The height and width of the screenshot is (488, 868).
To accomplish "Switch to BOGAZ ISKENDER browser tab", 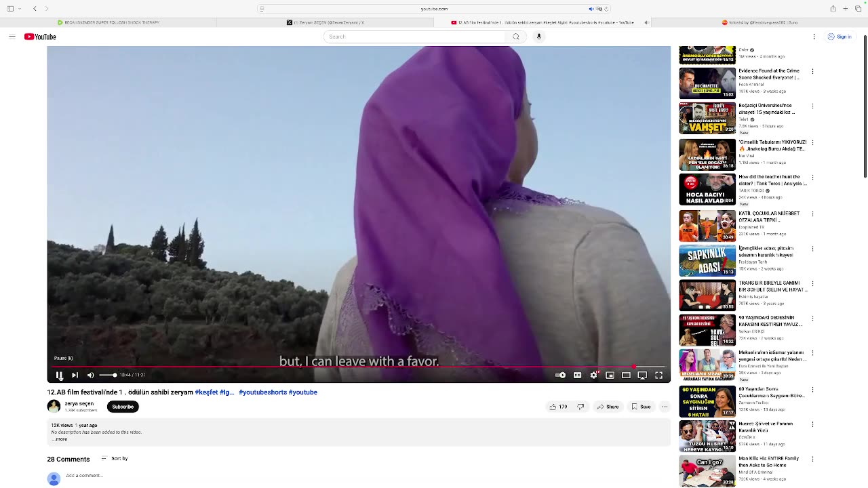I will [108, 22].
